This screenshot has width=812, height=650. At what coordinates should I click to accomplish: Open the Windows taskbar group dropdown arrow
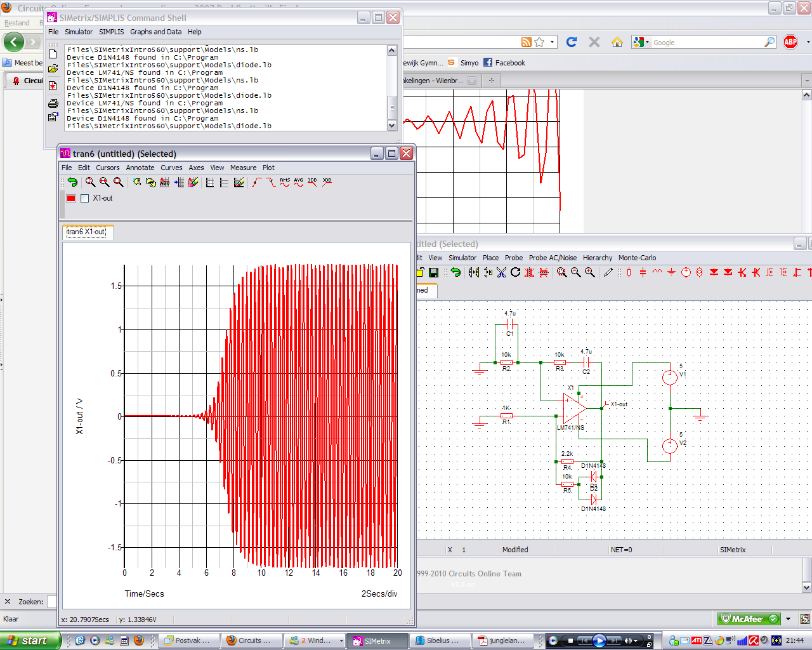coord(341,641)
